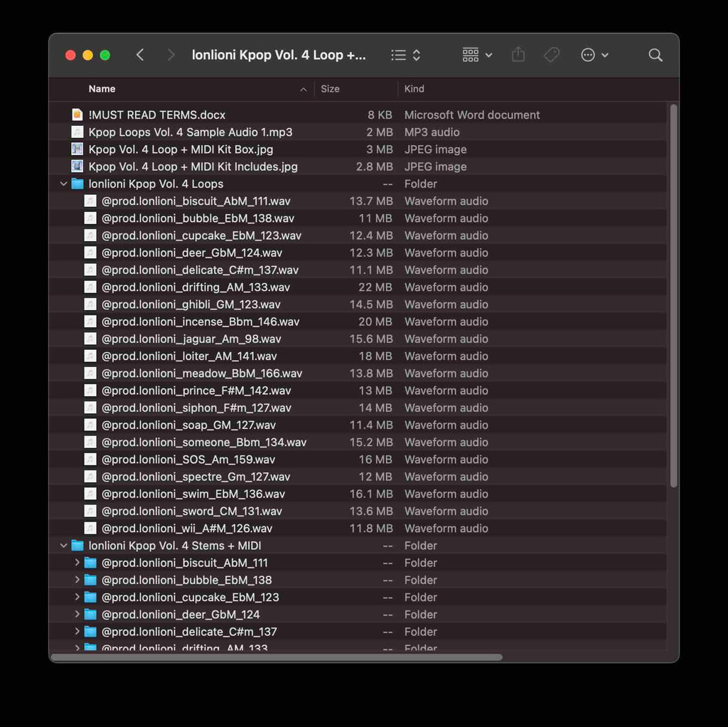This screenshot has width=728, height=727.
Task: Sort files by the Name column
Action: pos(102,89)
